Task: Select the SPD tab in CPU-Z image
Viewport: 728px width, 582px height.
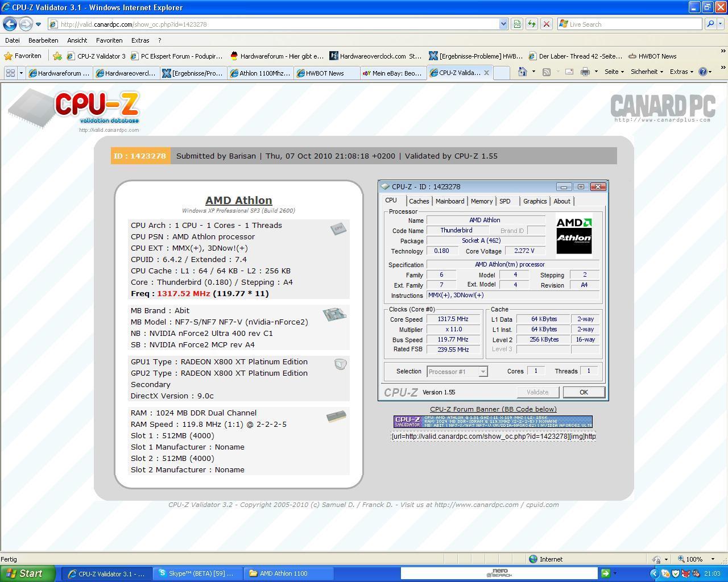Action: (x=504, y=201)
